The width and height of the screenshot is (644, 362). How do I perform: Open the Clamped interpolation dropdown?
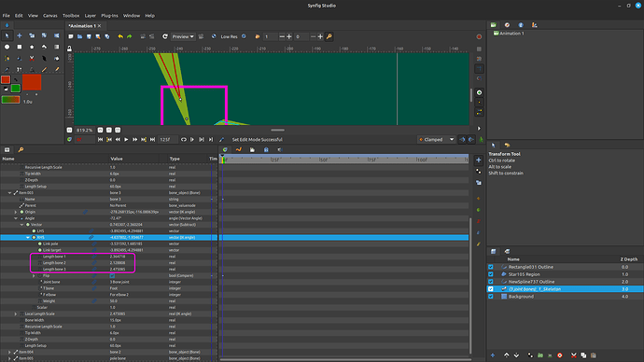[x=436, y=140]
